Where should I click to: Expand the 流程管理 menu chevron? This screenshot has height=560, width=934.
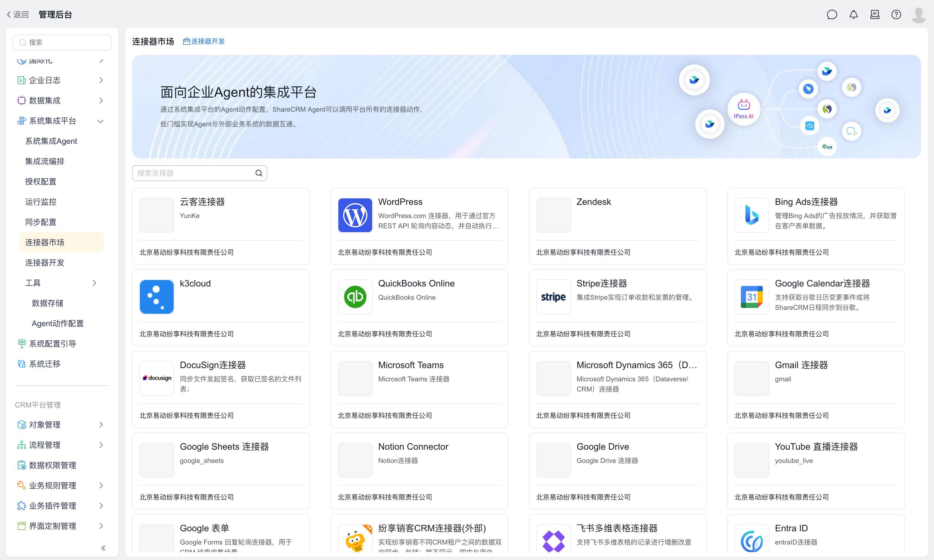(x=101, y=445)
